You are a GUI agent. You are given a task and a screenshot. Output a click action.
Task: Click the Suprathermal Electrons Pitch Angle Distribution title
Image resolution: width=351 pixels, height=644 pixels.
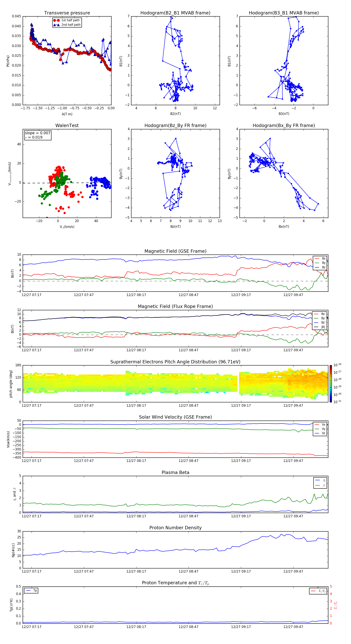[175, 362]
